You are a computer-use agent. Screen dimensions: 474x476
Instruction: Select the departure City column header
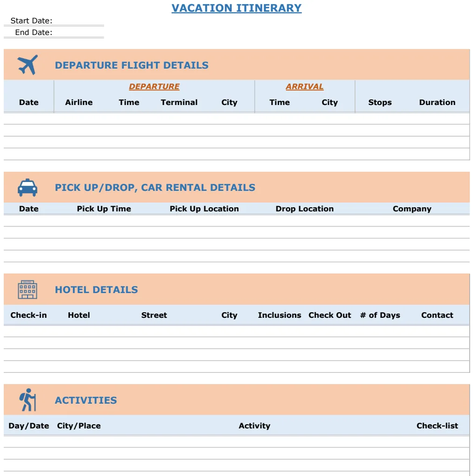tap(230, 102)
